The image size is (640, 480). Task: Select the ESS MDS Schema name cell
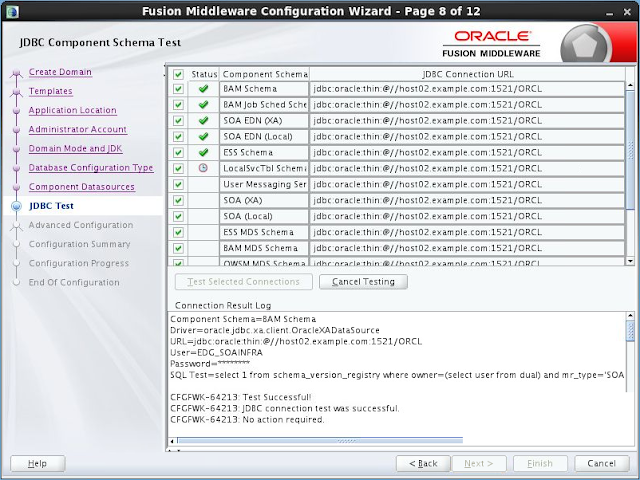pyautogui.click(x=264, y=232)
